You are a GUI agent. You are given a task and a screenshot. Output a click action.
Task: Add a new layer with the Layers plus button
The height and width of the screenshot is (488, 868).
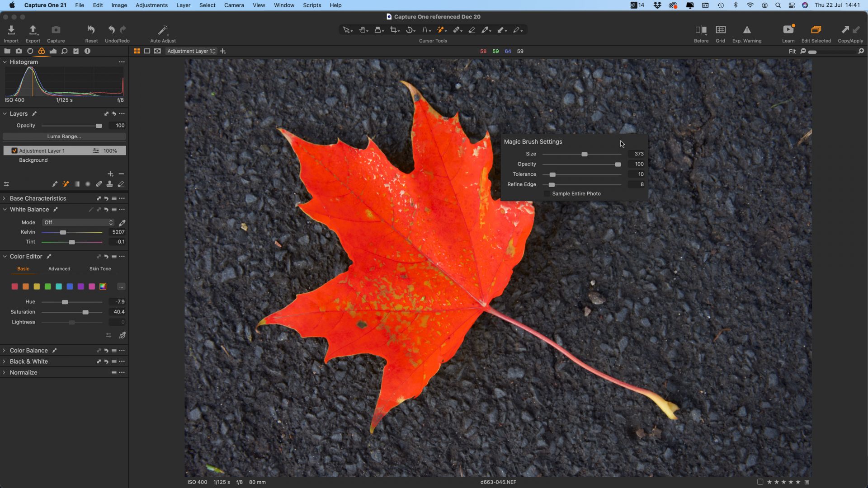coord(110,174)
